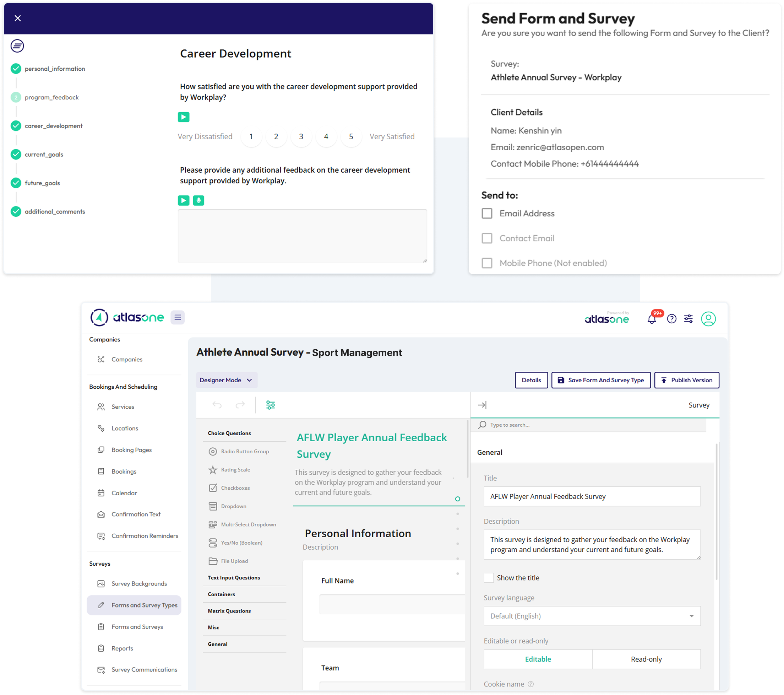Open survey settings sliders icon in toolbar
The image size is (784, 695).
click(x=271, y=405)
